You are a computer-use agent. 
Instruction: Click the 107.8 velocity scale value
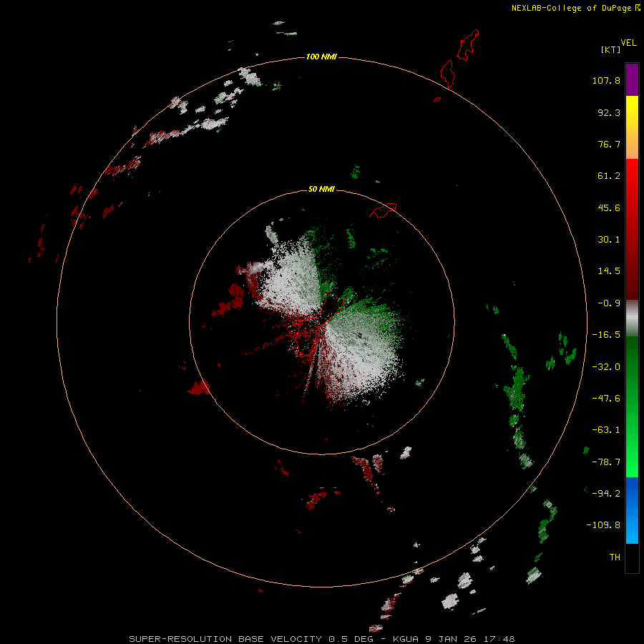pos(606,80)
